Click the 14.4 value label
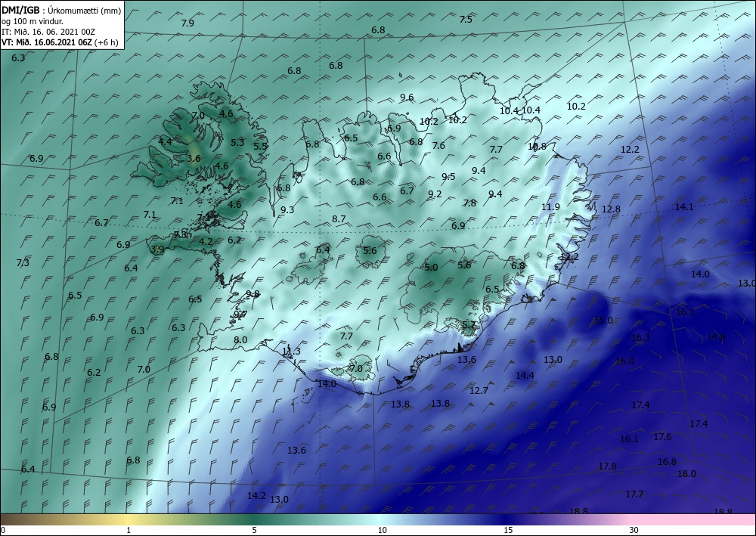Viewport: 756px width, 536px height. 525,376
